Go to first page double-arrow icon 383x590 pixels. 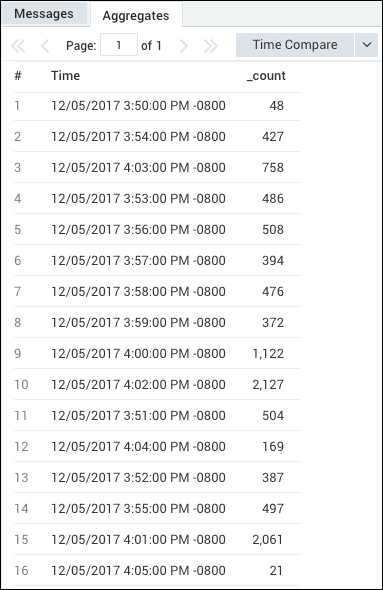point(18,46)
